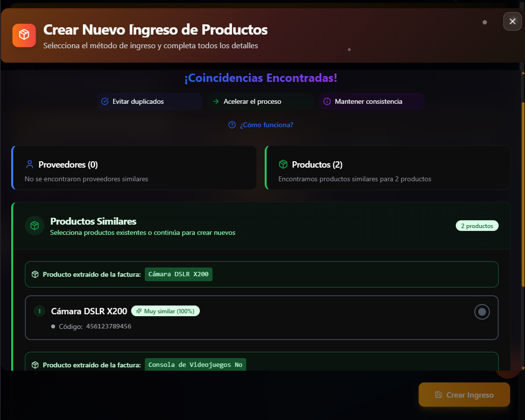Click the checkmark icon beside Evitar duplicados
The width and height of the screenshot is (525, 420).
[104, 101]
